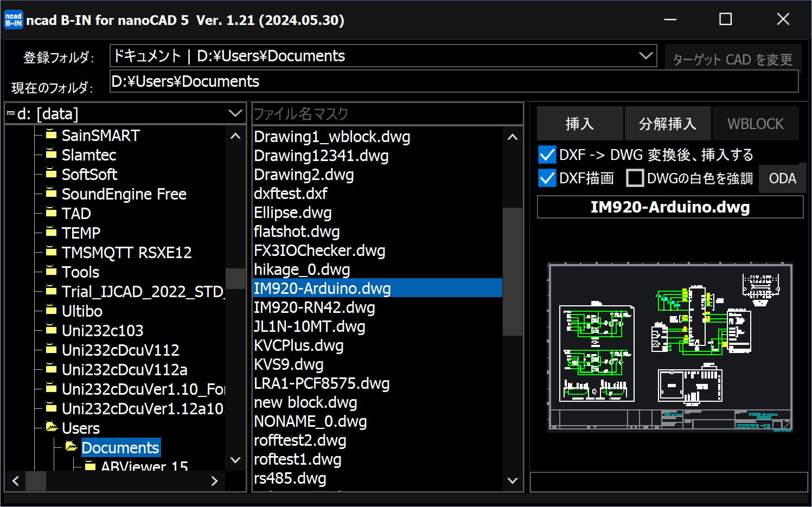Click the Ultibo folder icon

[x=52, y=310]
